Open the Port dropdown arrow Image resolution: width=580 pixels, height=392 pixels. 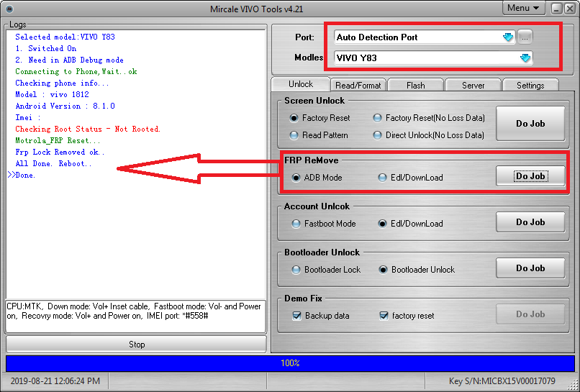508,37
